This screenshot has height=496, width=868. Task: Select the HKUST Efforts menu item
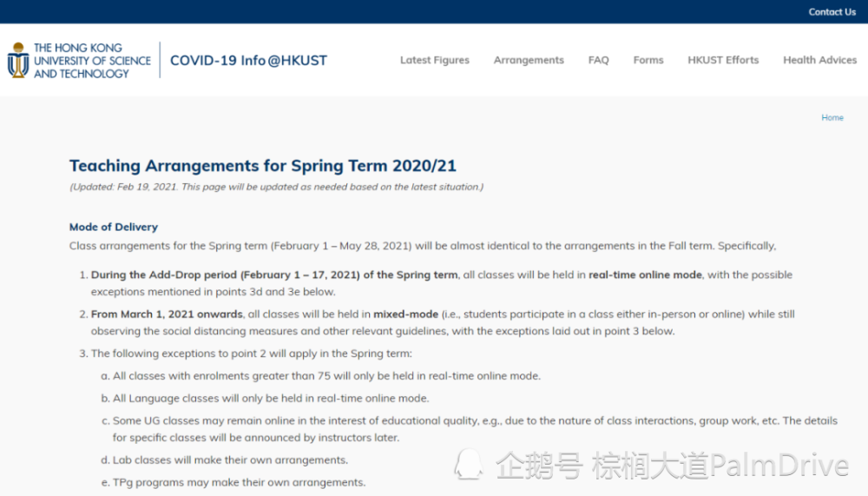coord(723,60)
